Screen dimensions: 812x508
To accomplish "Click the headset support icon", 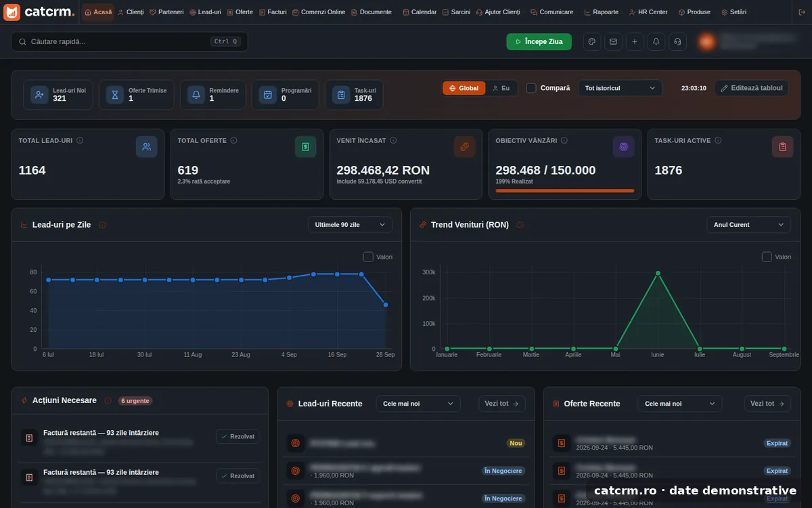I will (x=677, y=42).
